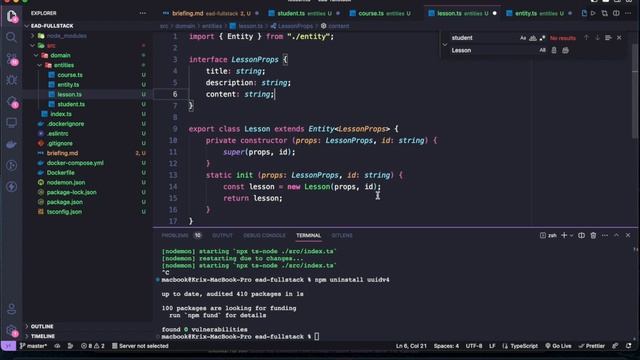Expand the Timeline section
Image resolution: width=640 pixels, height=360 pixels.
[x=42, y=336]
